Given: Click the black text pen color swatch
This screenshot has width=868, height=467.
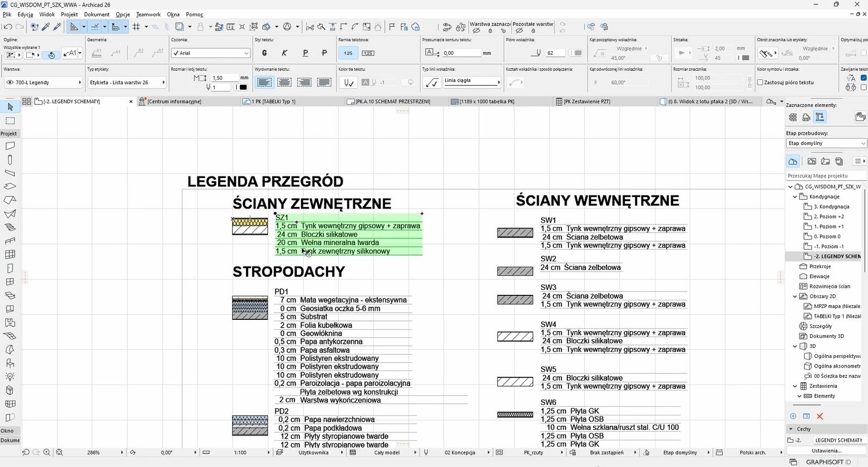Looking at the screenshot, I should [243, 87].
